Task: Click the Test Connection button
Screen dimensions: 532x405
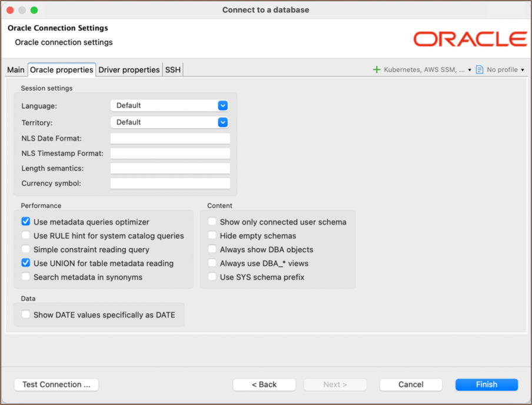Action: pyautogui.click(x=56, y=384)
